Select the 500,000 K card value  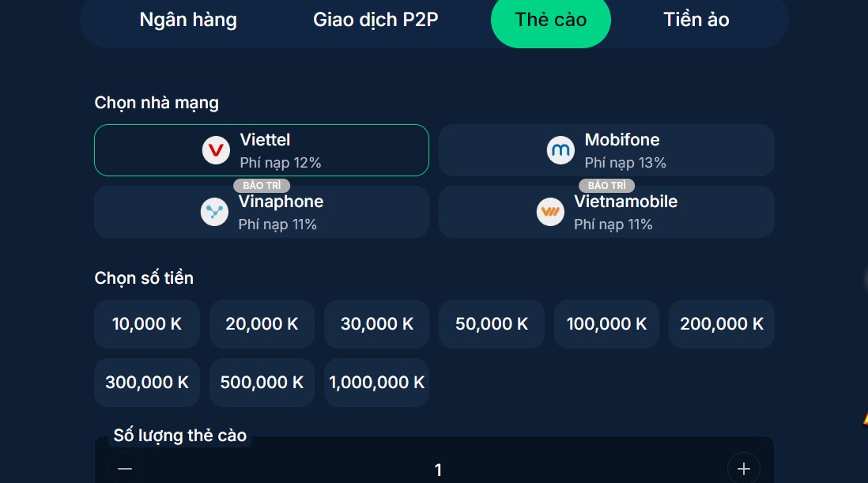[x=262, y=382]
